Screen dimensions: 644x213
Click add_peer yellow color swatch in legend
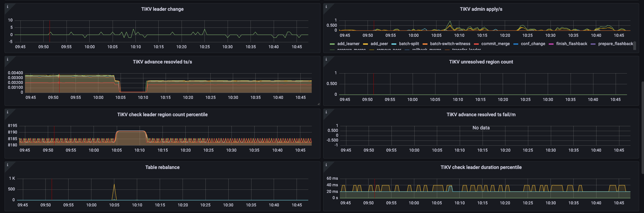pos(365,44)
